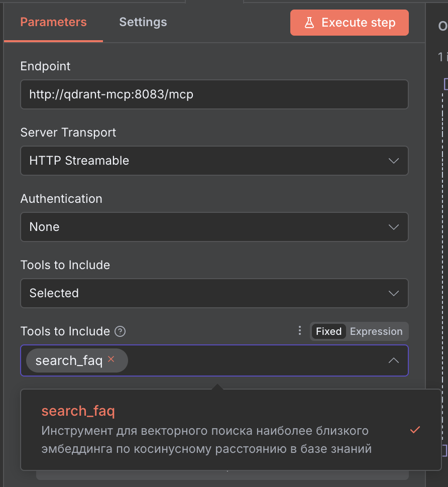Select the Parameters tab
The width and height of the screenshot is (448, 487).
[x=53, y=22]
